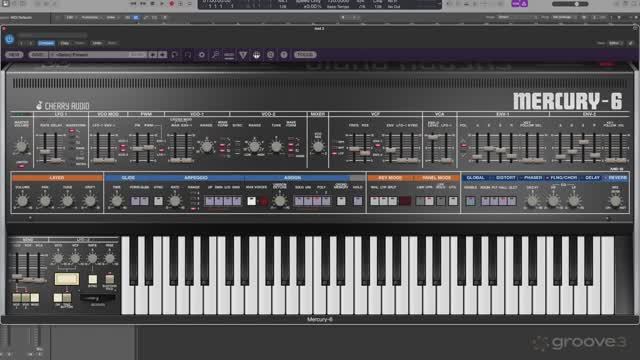Click the Glide TIME knob
640x360 pixels.
click(x=117, y=201)
